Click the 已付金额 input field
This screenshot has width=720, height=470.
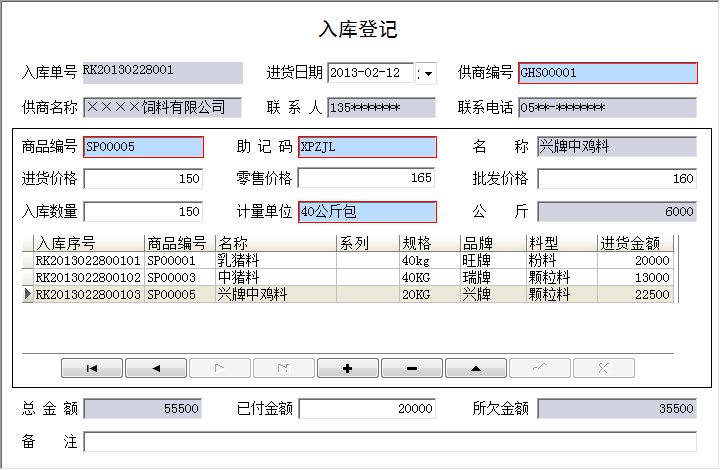367,409
